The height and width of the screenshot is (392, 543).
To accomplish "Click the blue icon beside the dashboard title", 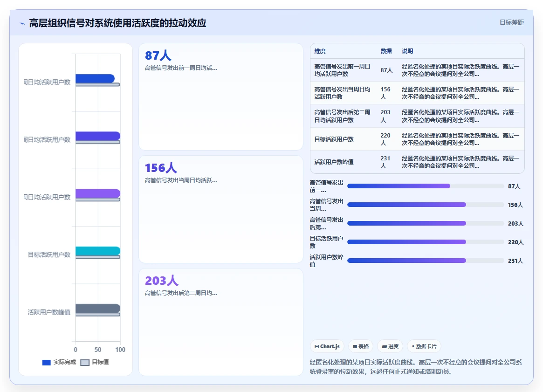I will click(x=22, y=24).
